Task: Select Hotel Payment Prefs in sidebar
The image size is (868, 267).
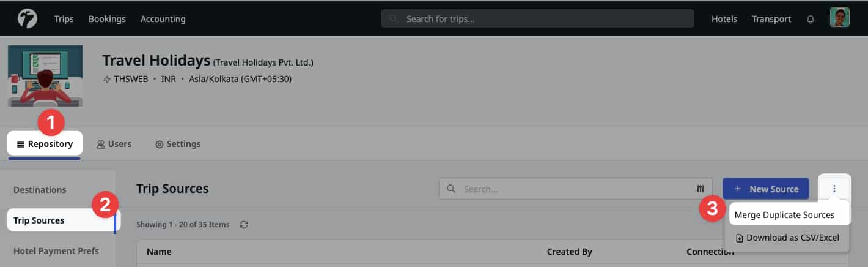Action: coord(56,250)
